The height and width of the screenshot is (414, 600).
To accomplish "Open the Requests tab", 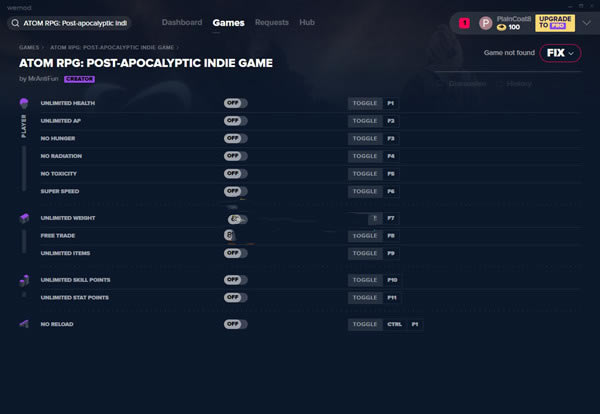I will pyautogui.click(x=271, y=22).
